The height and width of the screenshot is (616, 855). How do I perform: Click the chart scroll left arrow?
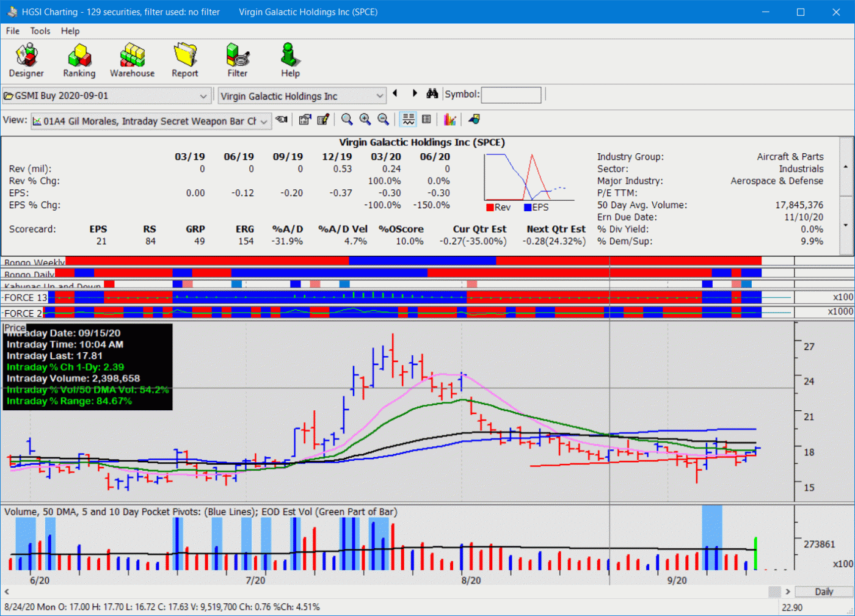coord(7,592)
